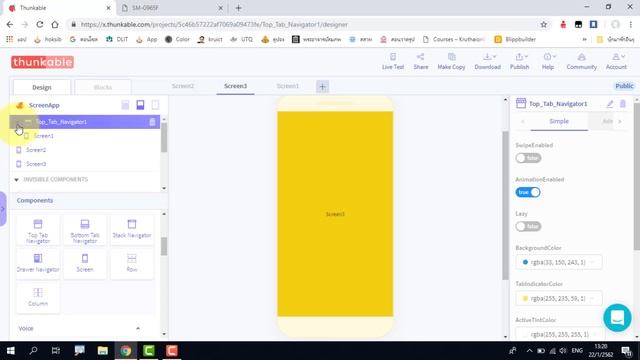This screenshot has width=640, height=360.
Task: Open the BackgroundColor picker
Action: click(x=559, y=262)
